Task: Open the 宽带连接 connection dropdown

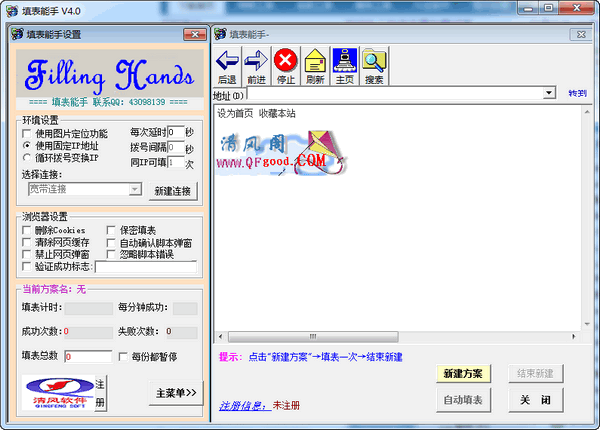Action: click(134, 188)
